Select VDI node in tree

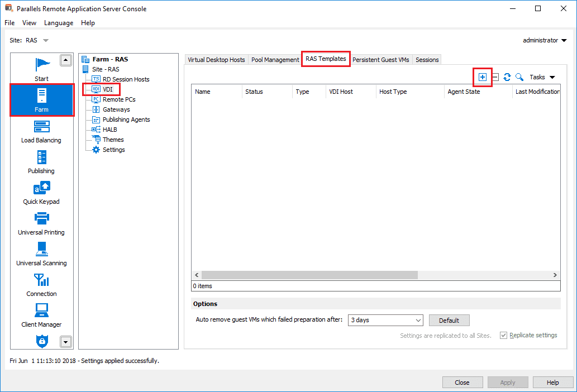[x=102, y=89]
